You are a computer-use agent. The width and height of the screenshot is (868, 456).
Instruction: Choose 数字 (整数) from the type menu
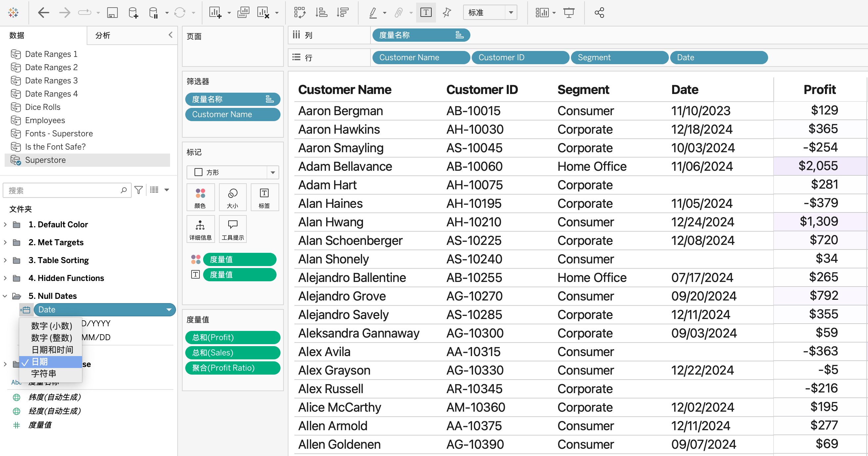click(52, 338)
